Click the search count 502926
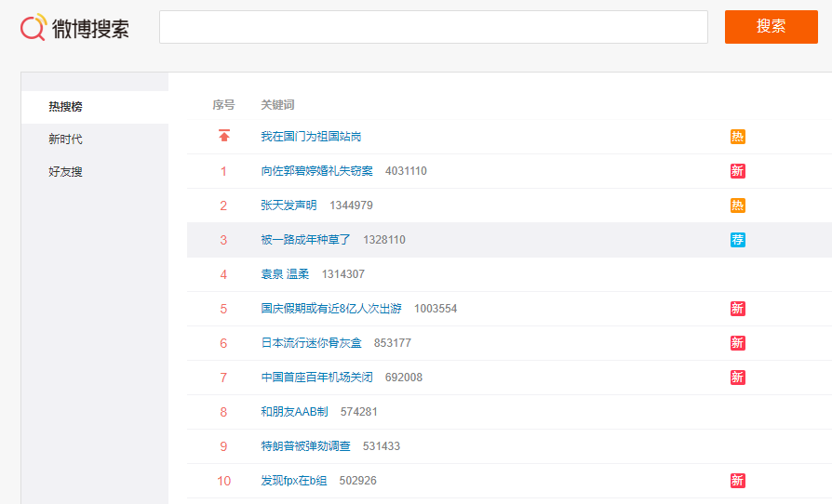This screenshot has height=504, width=832. pyautogui.click(x=358, y=481)
